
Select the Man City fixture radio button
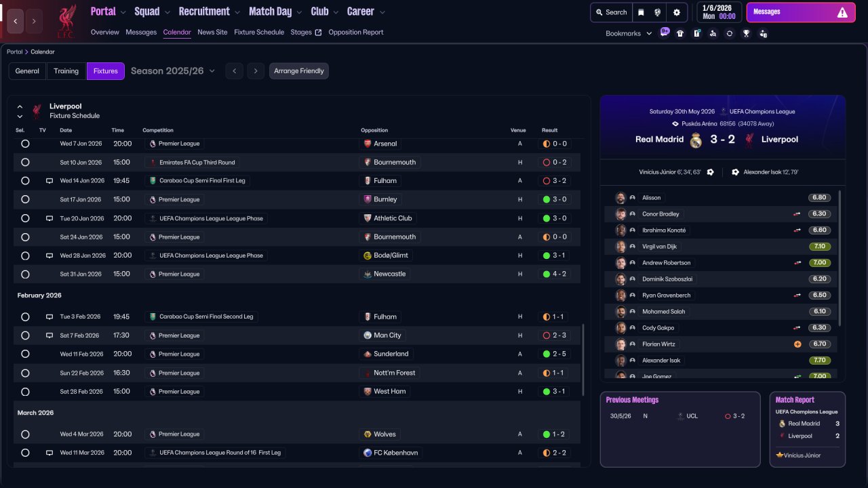pos(25,335)
